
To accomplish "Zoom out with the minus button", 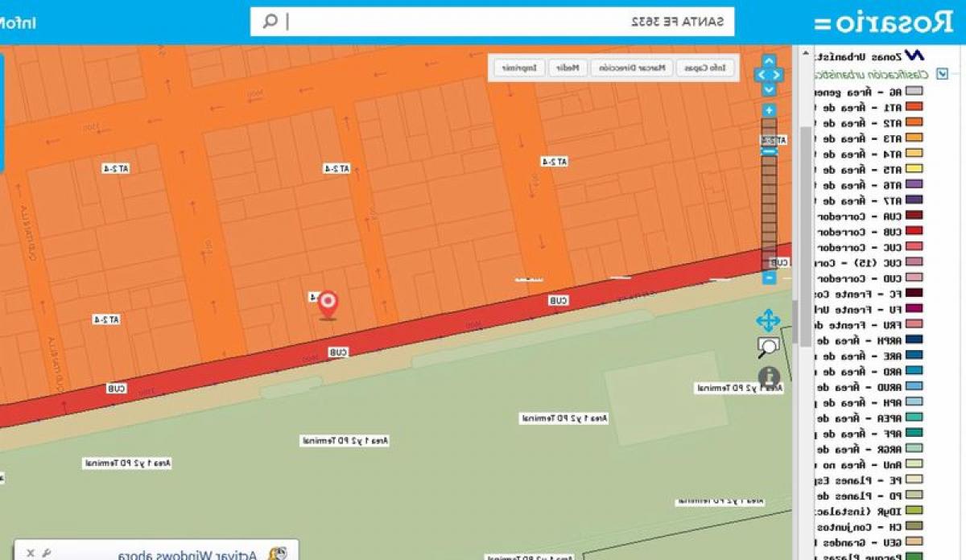I will click(x=769, y=278).
